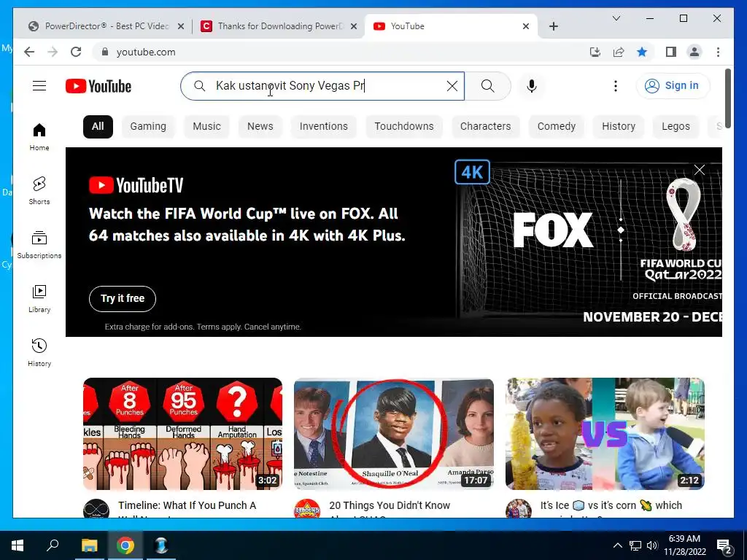This screenshot has width=747, height=560.
Task: Select the Music filter chip
Action: [206, 127]
